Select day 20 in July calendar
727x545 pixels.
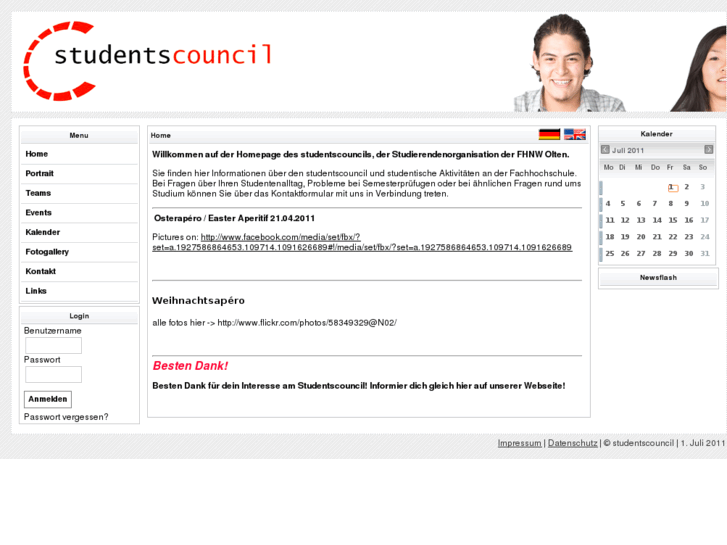tap(641, 237)
